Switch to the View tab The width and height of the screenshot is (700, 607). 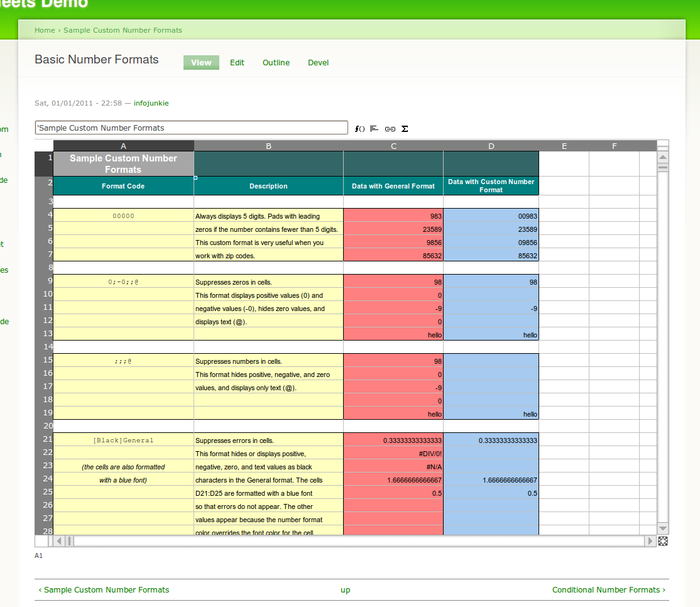coord(201,62)
